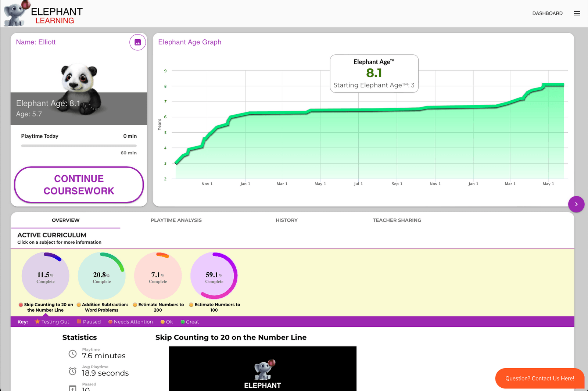Screen dimensions: 588x391
Task: Select Skip Counting to 20 progress circle
Action: (x=46, y=276)
